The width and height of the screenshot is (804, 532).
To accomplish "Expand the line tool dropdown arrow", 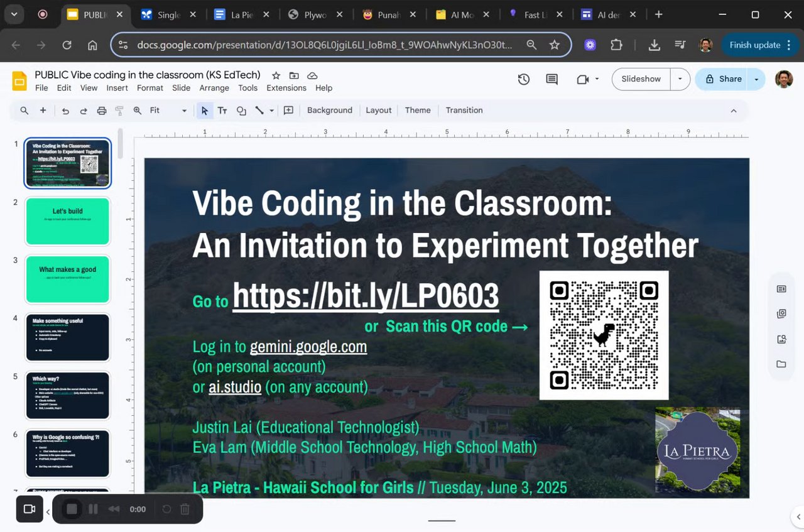I will click(271, 111).
